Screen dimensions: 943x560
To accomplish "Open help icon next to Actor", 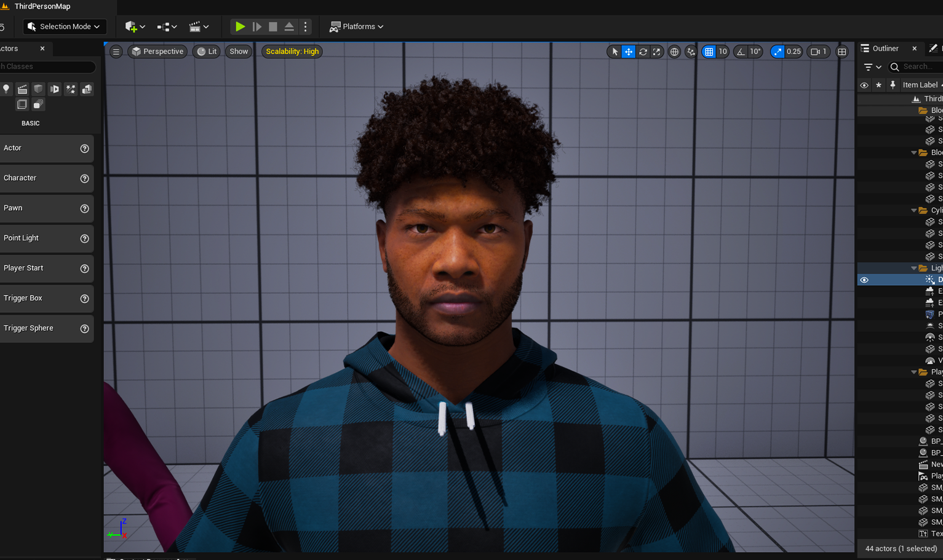I will pyautogui.click(x=85, y=149).
